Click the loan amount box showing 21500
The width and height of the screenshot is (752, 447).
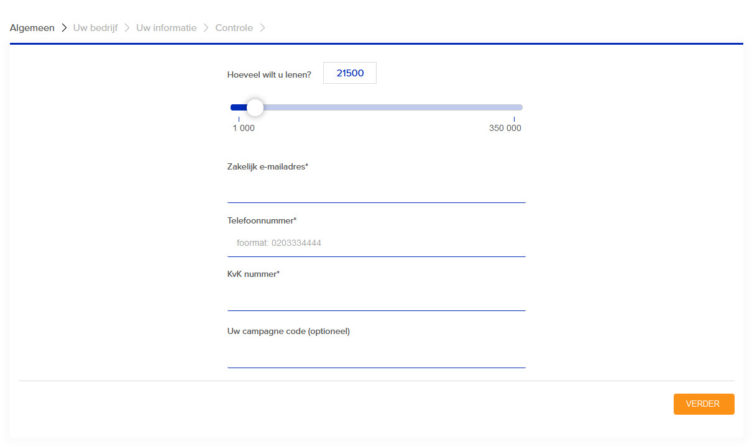[x=349, y=73]
